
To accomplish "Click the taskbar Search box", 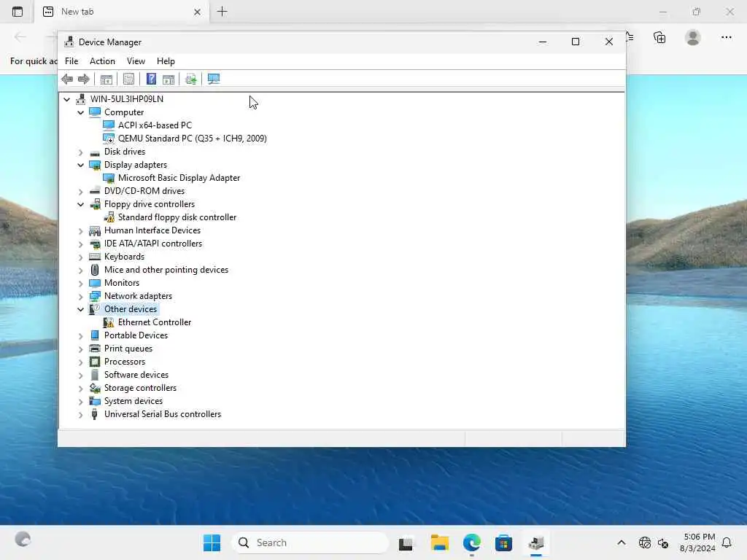I will click(310, 542).
